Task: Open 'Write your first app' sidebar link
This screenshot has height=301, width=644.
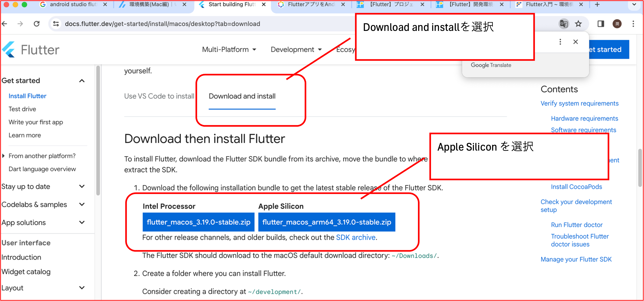Action: [x=36, y=122]
